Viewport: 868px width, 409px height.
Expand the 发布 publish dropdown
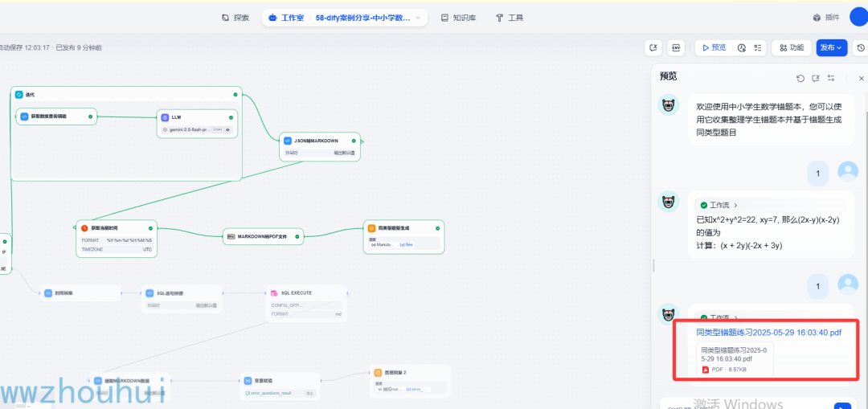pyautogui.click(x=832, y=47)
